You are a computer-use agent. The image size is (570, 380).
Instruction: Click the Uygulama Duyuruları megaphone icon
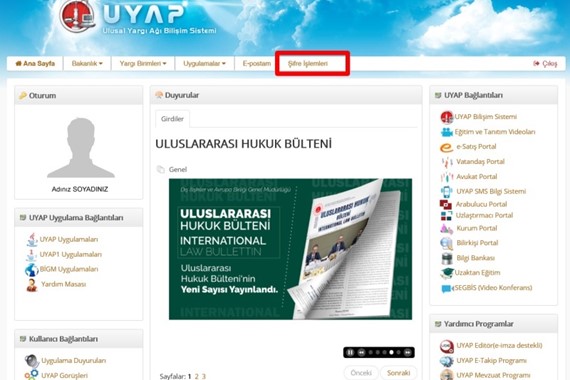click(x=32, y=361)
